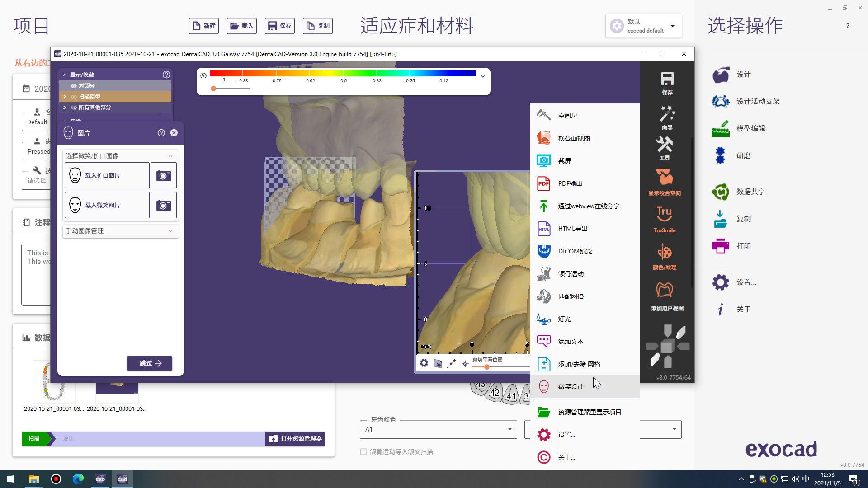Viewport: 868px width, 488px height.
Task: Click 随过 continue button
Action: (x=149, y=363)
